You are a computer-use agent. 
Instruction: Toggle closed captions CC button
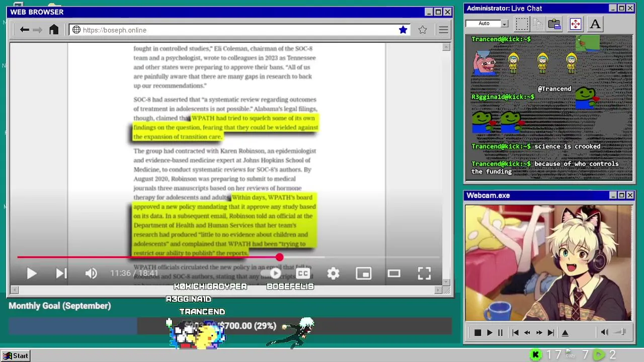coord(303,273)
